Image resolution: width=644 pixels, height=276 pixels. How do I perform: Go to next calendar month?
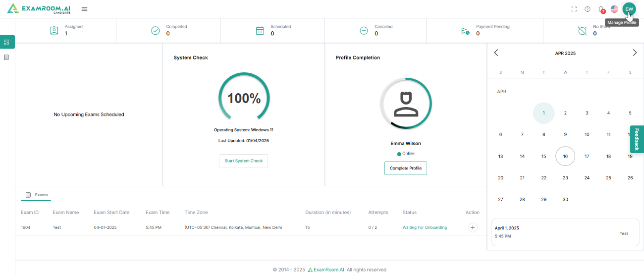[635, 53]
